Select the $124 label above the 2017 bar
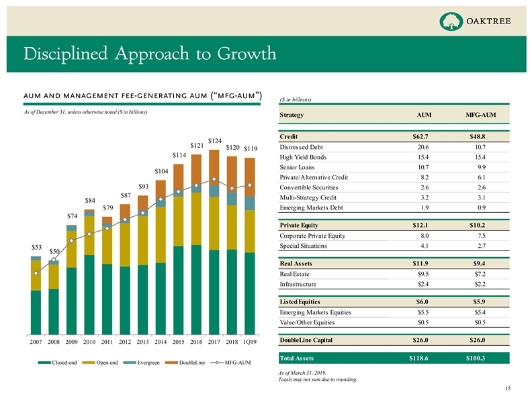The image size is (532, 411). 214,140
